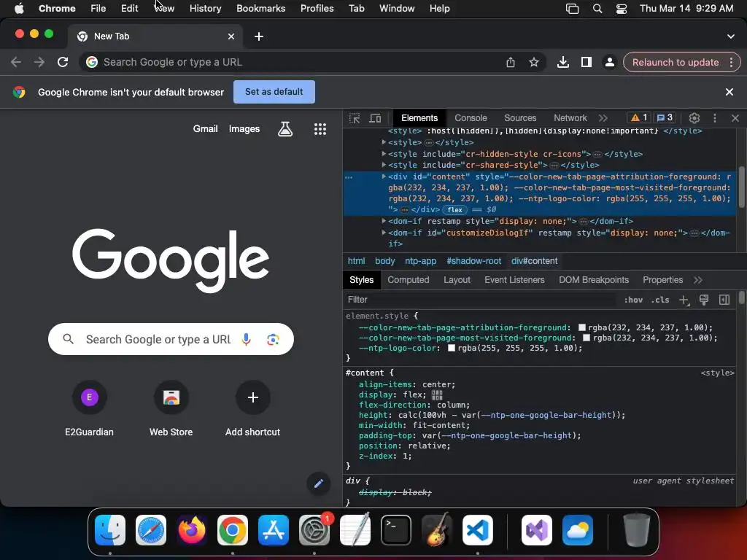Add new style rule with plus icon

[x=684, y=300]
